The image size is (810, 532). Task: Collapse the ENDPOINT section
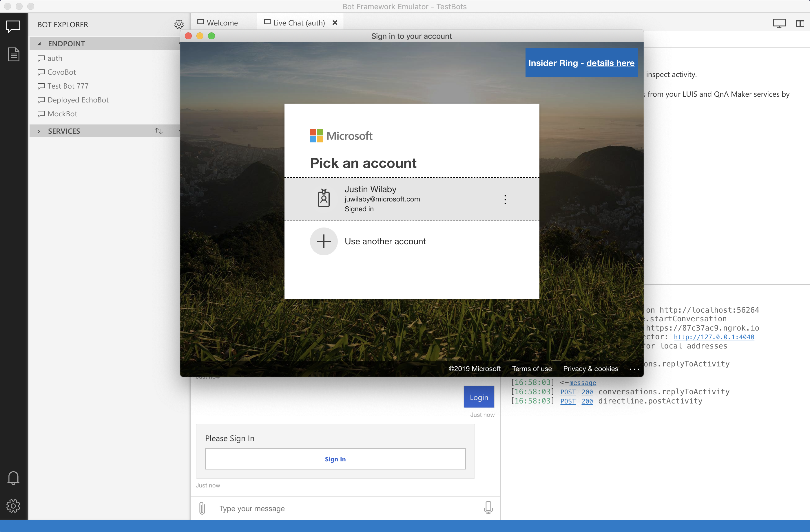coord(39,43)
